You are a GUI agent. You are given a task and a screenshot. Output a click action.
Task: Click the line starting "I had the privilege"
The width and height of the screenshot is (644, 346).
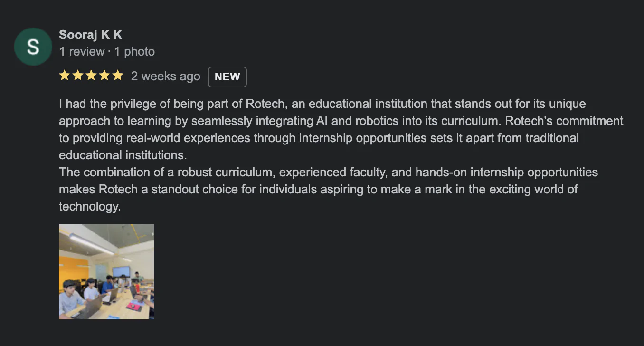pyautogui.click(x=322, y=104)
